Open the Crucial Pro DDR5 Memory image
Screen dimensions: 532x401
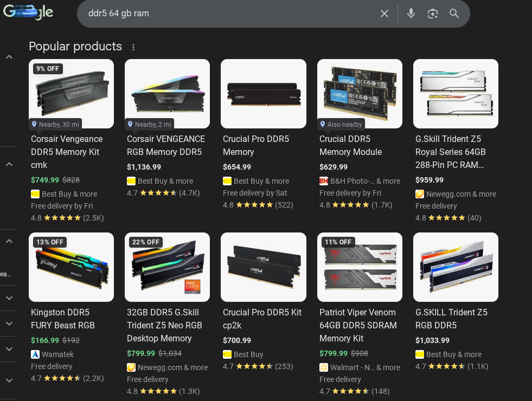tap(263, 94)
